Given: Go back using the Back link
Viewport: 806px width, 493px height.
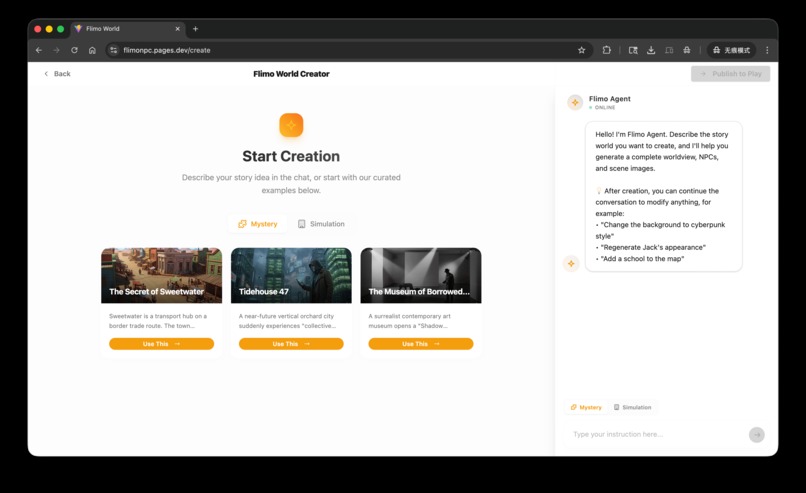Looking at the screenshot, I should (57, 74).
